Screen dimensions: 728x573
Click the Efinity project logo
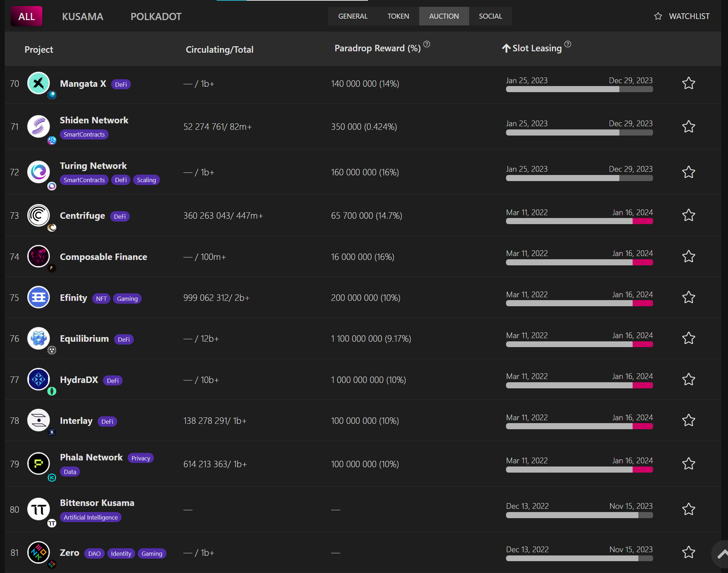point(38,297)
